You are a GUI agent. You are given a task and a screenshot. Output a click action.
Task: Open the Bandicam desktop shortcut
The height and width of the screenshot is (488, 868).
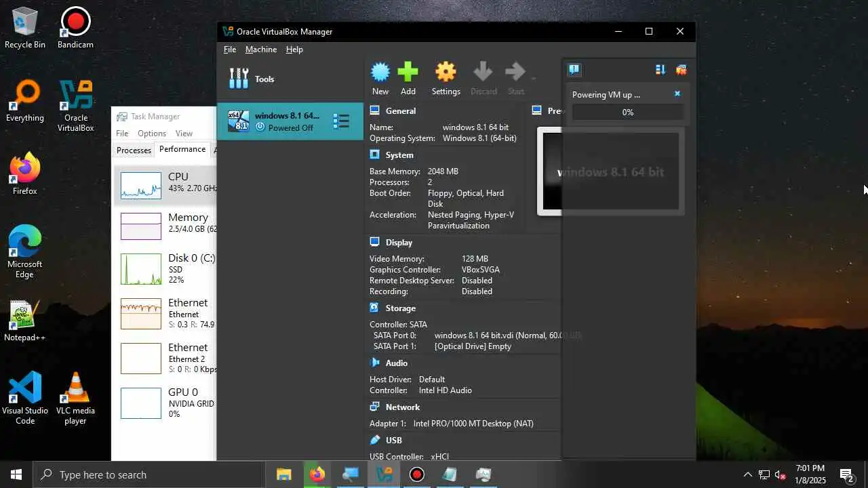(x=75, y=28)
